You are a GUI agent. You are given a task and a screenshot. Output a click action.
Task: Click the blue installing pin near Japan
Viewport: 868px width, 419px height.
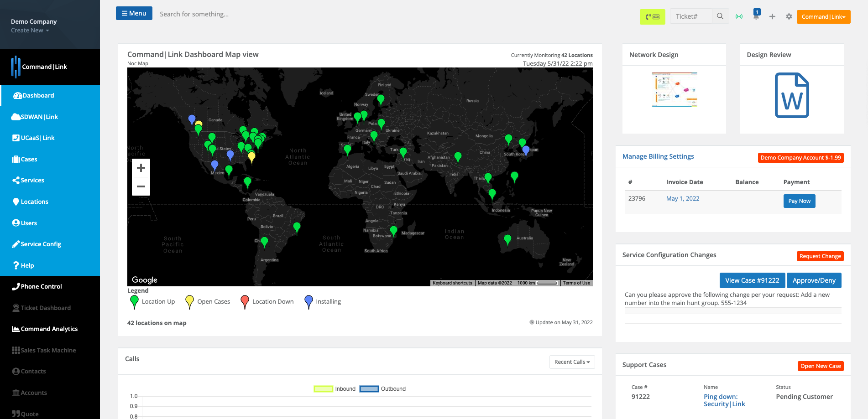pyautogui.click(x=526, y=150)
